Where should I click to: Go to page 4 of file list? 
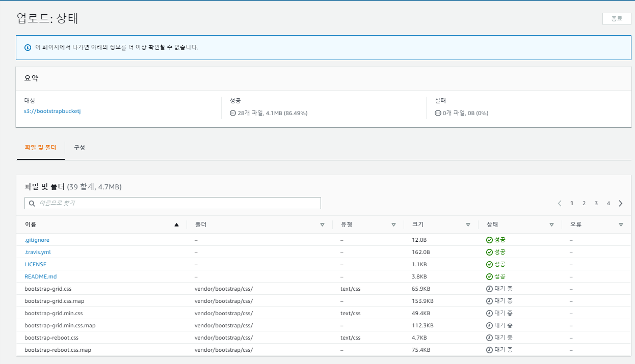[608, 203]
